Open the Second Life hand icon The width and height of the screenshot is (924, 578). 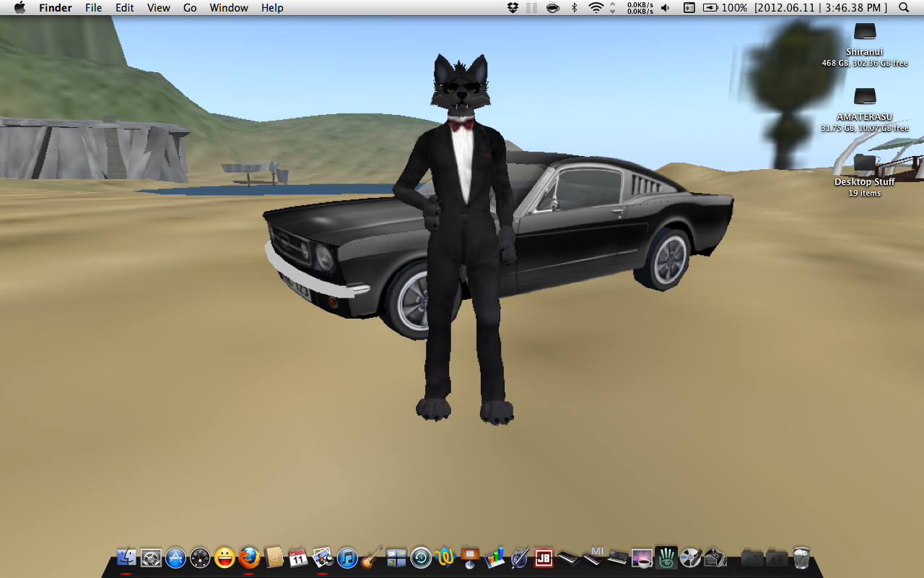tap(666, 557)
